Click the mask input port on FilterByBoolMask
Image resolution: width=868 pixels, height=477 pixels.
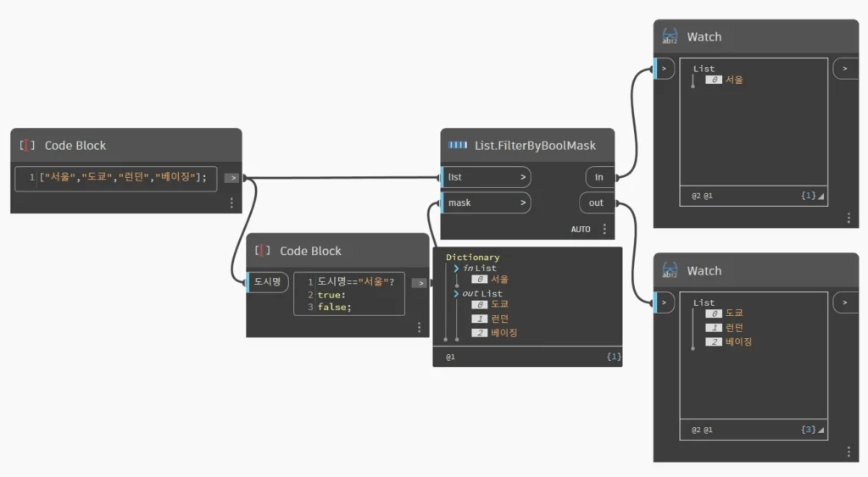point(486,202)
